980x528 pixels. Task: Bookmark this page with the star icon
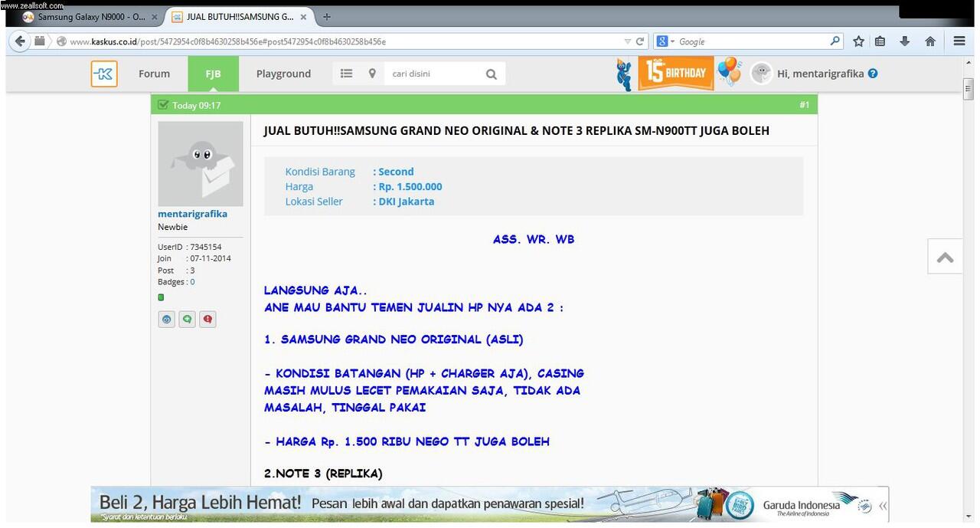[x=858, y=41]
